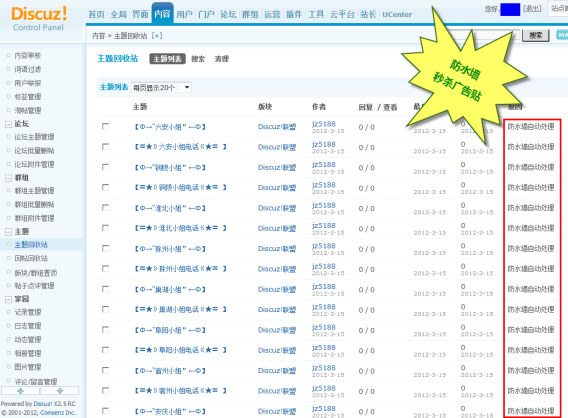The image size is (568, 418).
Task: Click the [+] icon beside the breadcrumb
Action: click(x=157, y=35)
